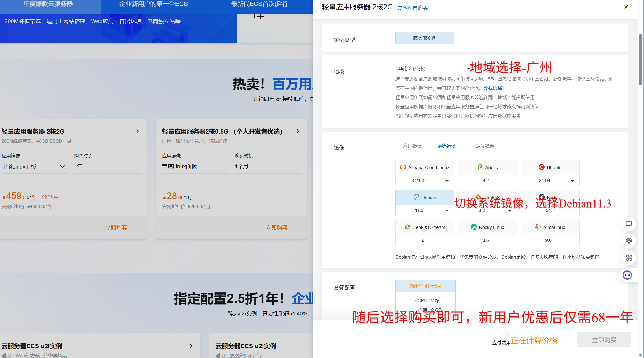Click the panel's vertical scrollbar
644x358 pixels.
coord(640,59)
